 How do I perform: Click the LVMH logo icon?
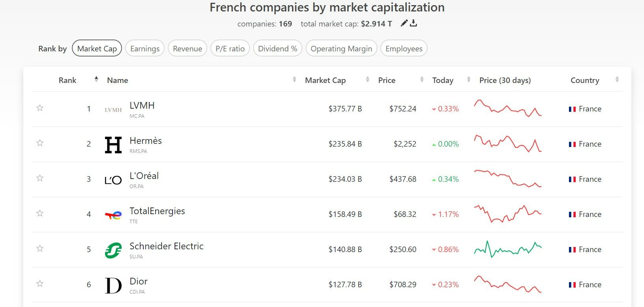tap(113, 110)
